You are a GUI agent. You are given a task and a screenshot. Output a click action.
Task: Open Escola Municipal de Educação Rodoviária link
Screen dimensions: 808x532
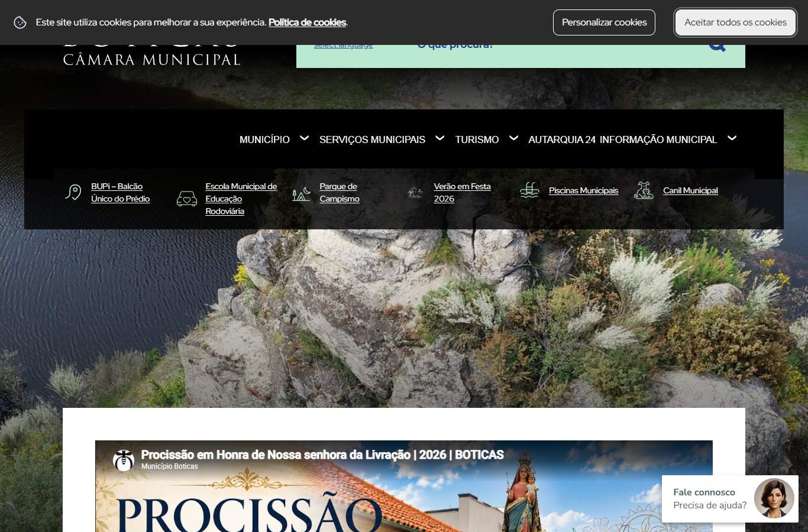(x=241, y=199)
